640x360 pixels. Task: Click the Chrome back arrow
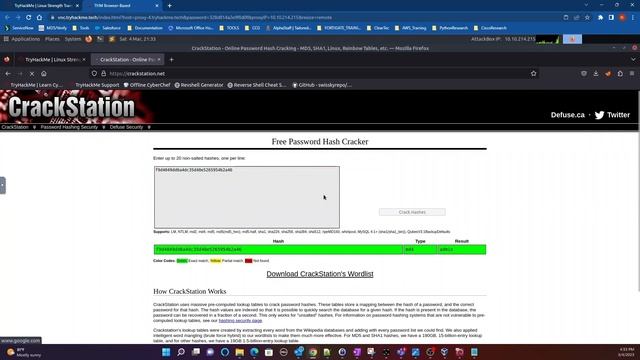pos(7,18)
